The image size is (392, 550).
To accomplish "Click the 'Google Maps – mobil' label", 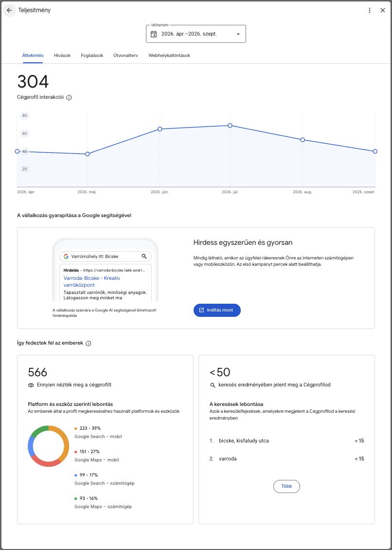I will 97,460.
